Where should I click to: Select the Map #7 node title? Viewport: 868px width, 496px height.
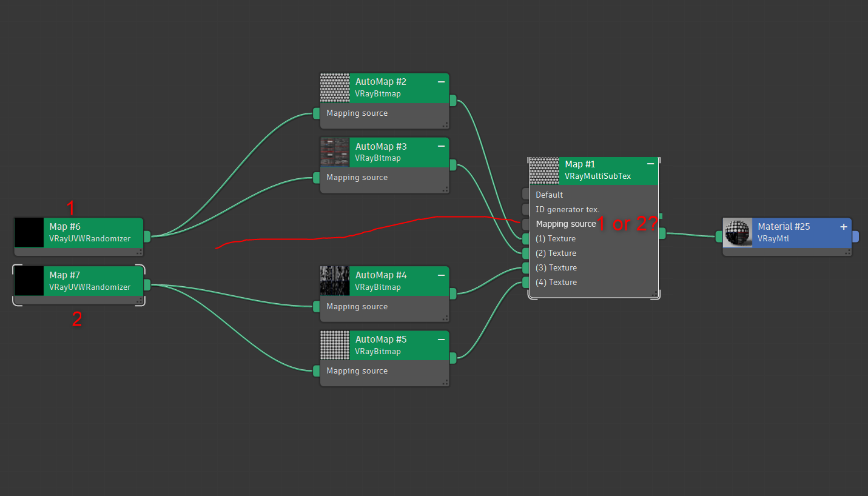point(65,275)
